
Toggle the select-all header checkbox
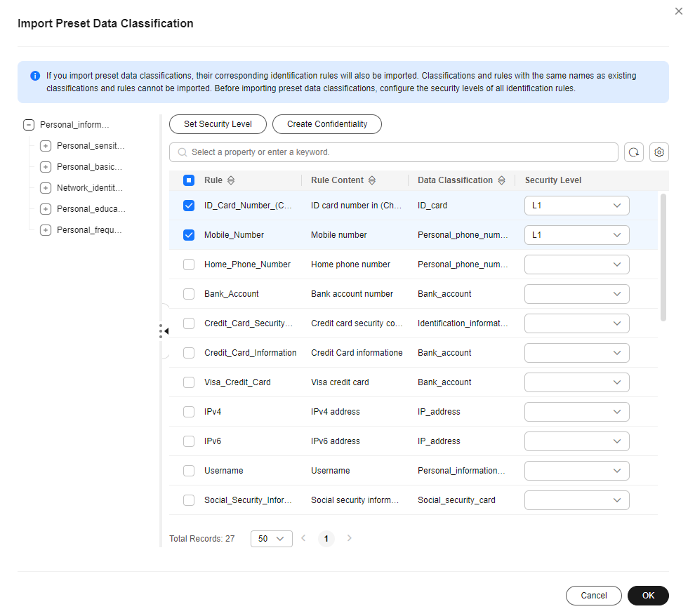coord(189,180)
